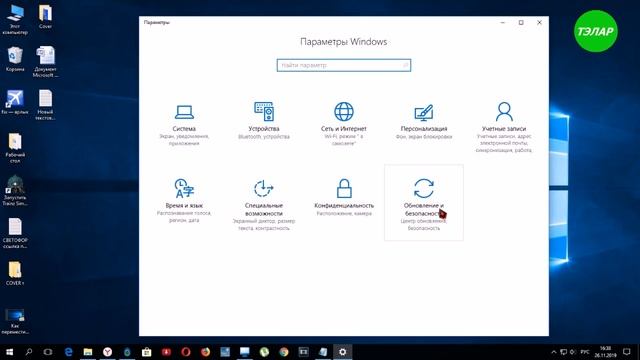Open the Windows Start menu
640x360 pixels.
coord(9,352)
